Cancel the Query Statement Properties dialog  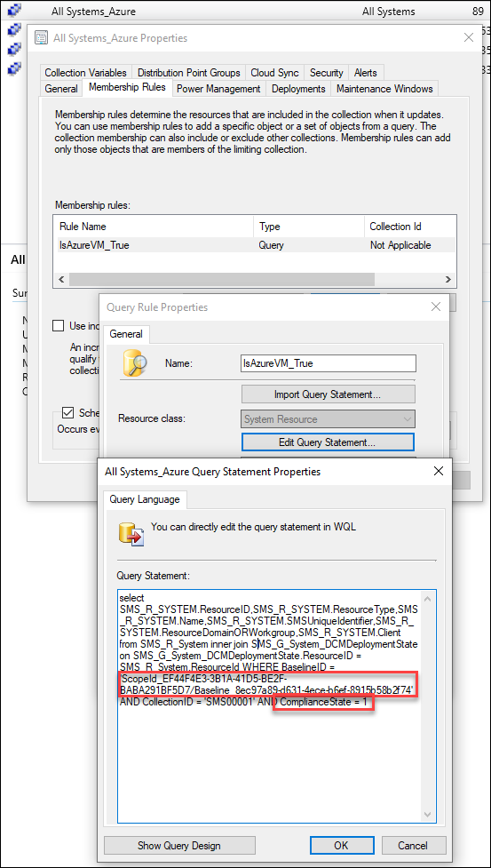tap(413, 845)
